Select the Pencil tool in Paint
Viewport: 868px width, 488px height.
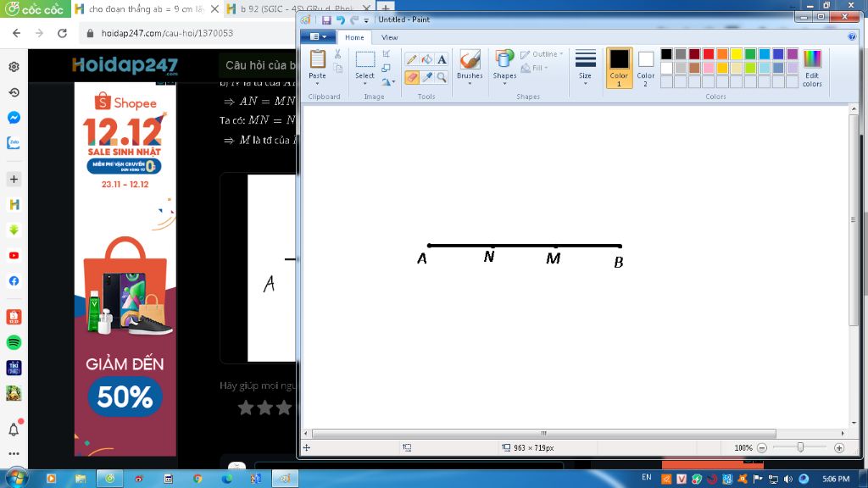click(x=411, y=60)
